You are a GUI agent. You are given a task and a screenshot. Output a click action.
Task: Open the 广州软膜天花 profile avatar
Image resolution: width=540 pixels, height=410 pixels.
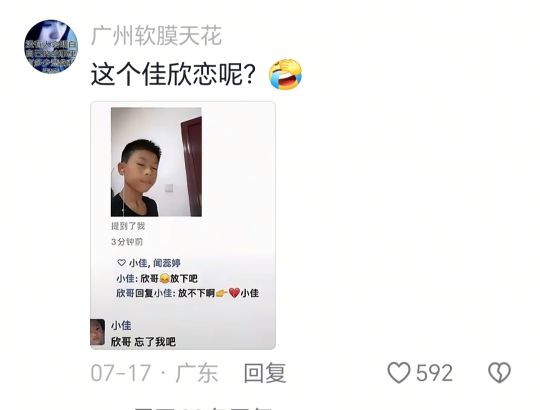coord(51,46)
